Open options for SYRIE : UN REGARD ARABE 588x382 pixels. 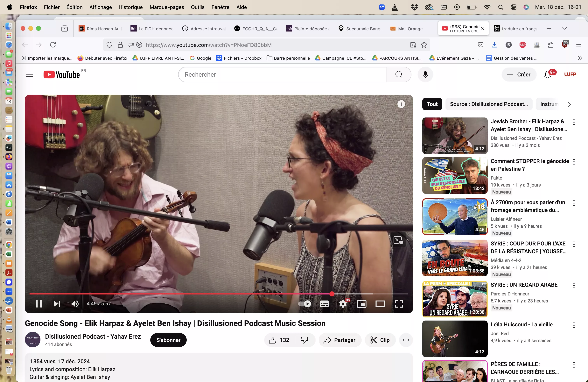(x=574, y=286)
